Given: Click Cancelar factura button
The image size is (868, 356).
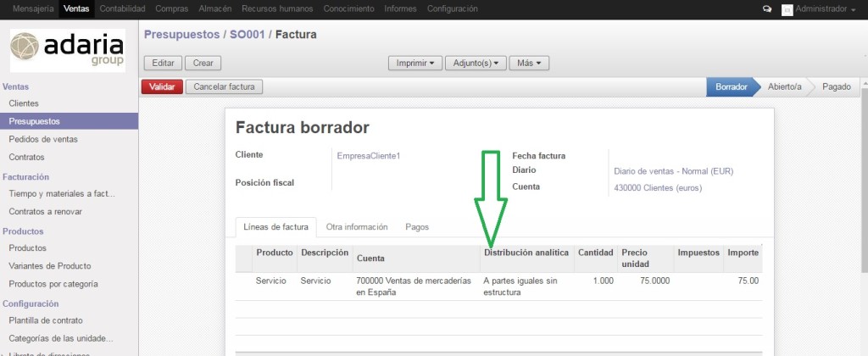Looking at the screenshot, I should coord(224,87).
